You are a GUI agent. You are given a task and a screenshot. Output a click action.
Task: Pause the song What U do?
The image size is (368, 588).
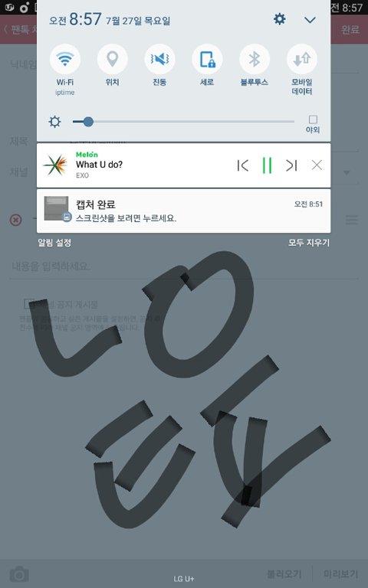point(267,165)
